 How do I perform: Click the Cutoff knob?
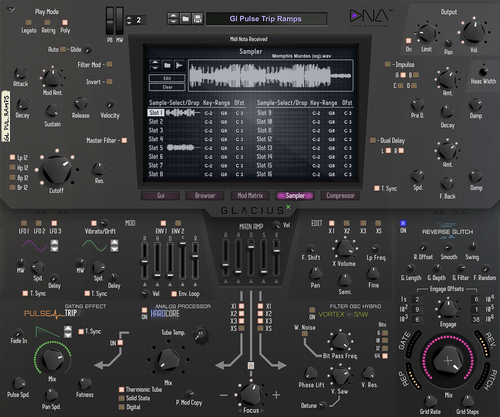(x=57, y=170)
